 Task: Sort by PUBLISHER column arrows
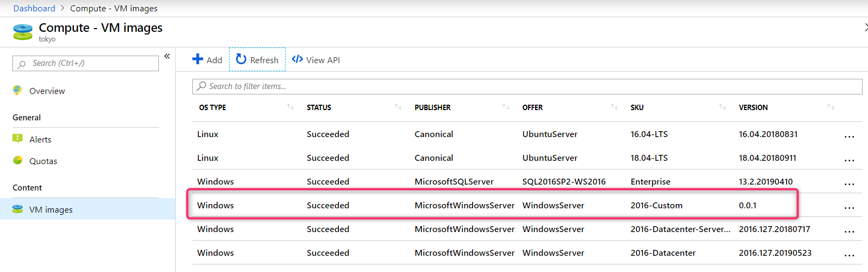[506, 107]
